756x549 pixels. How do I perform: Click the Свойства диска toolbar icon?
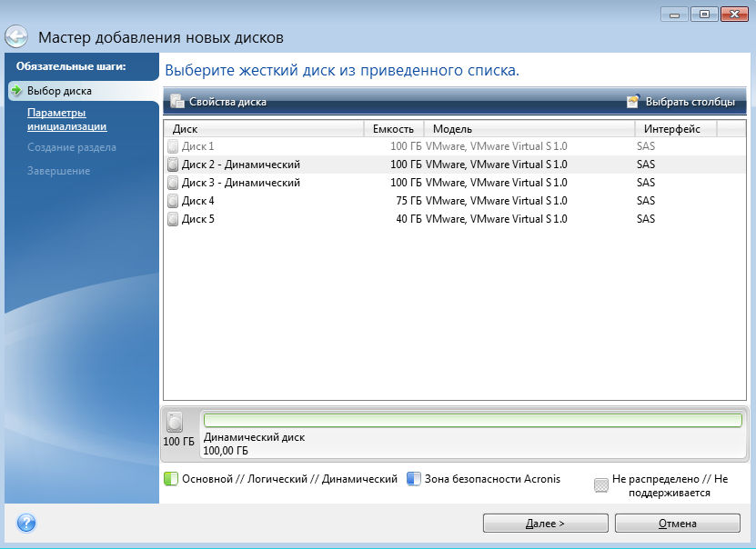click(177, 102)
